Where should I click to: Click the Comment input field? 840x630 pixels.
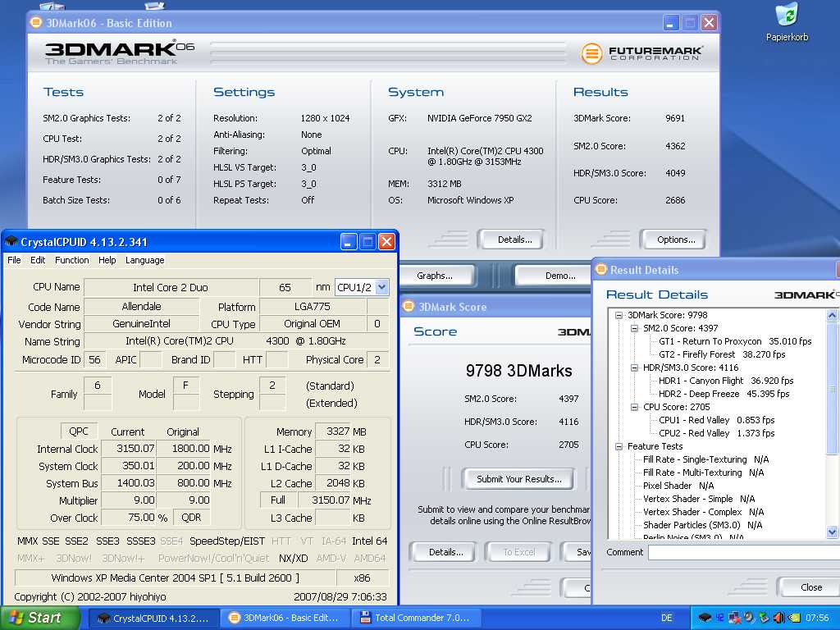(x=743, y=552)
